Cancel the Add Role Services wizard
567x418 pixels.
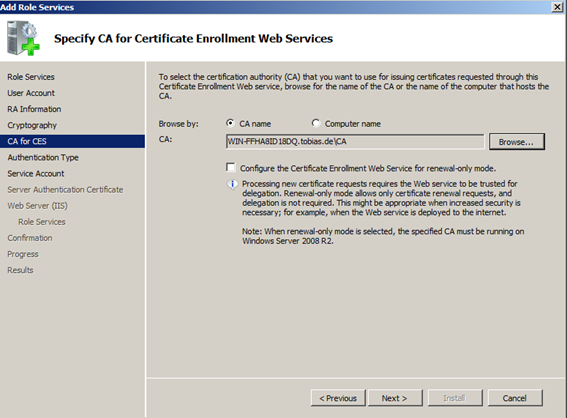(515, 398)
